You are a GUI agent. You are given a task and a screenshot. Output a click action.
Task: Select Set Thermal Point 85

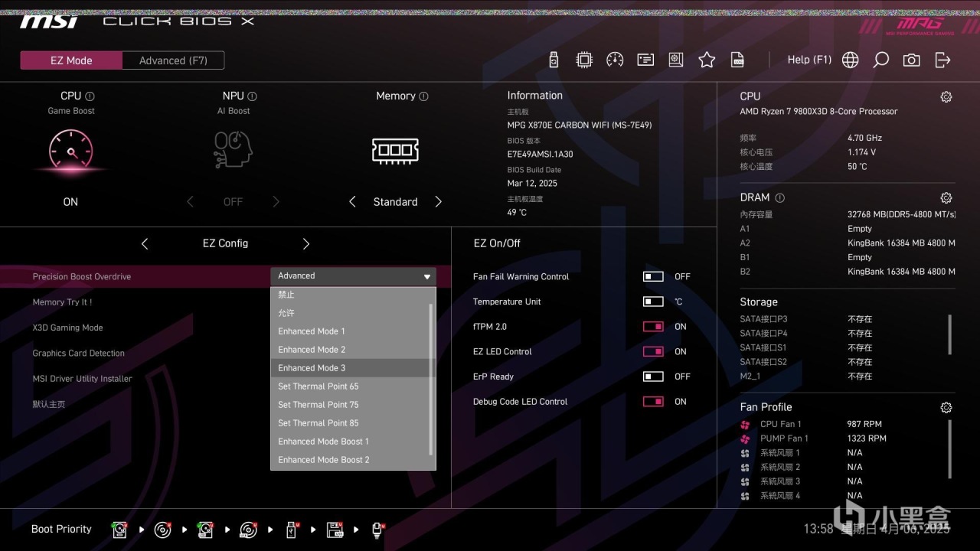click(351, 423)
